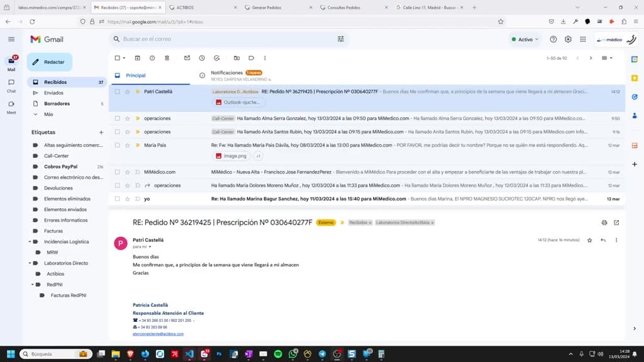Open Gmail support help icon

(x=553, y=40)
